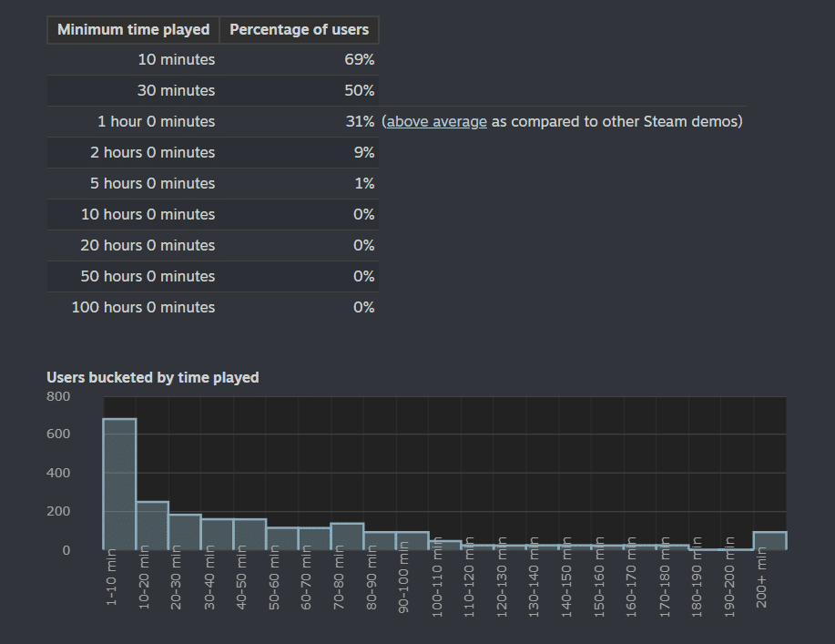
Task: Click the '2 hours 0 minutes' row
Action: pos(213,152)
